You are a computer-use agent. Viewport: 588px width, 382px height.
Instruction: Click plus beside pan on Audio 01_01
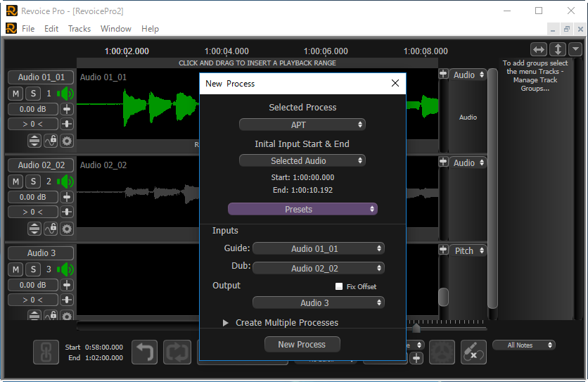point(67,124)
